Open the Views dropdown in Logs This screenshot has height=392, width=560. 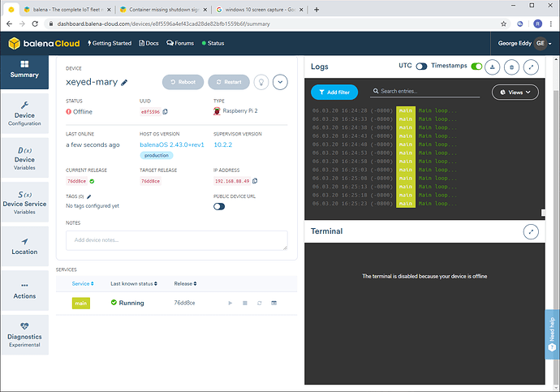[515, 92]
